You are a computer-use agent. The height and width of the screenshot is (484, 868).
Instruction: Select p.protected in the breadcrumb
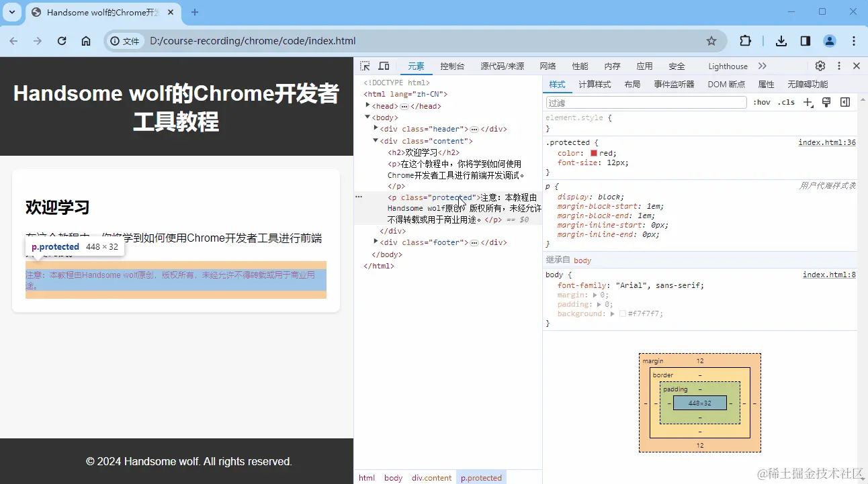[481, 477]
